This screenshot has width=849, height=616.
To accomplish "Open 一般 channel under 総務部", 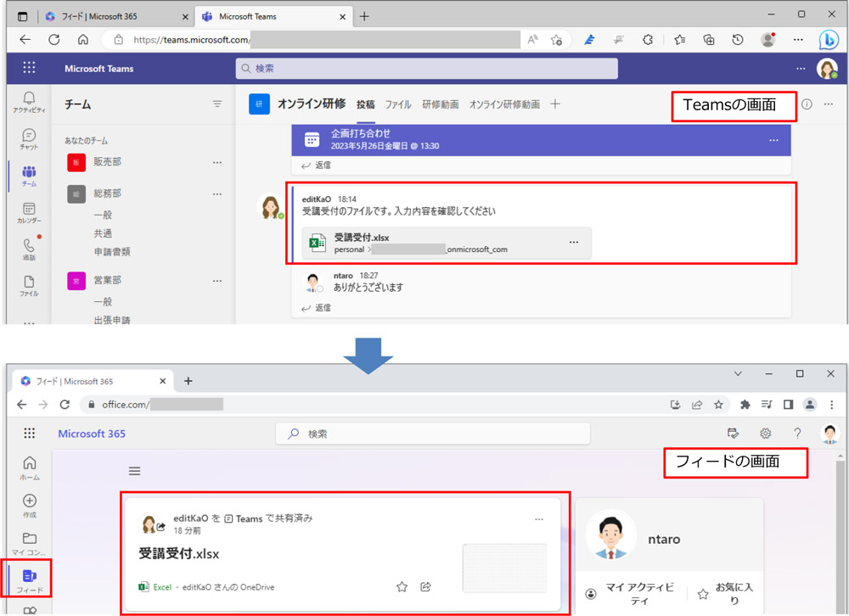I will (103, 215).
